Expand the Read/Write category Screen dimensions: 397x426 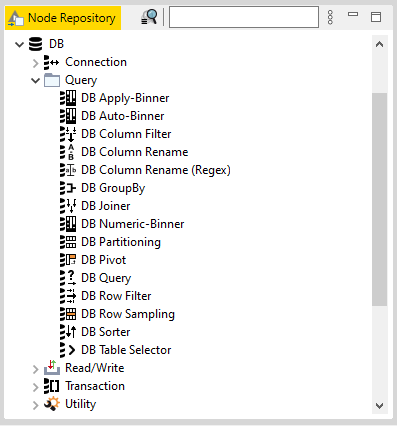36,368
